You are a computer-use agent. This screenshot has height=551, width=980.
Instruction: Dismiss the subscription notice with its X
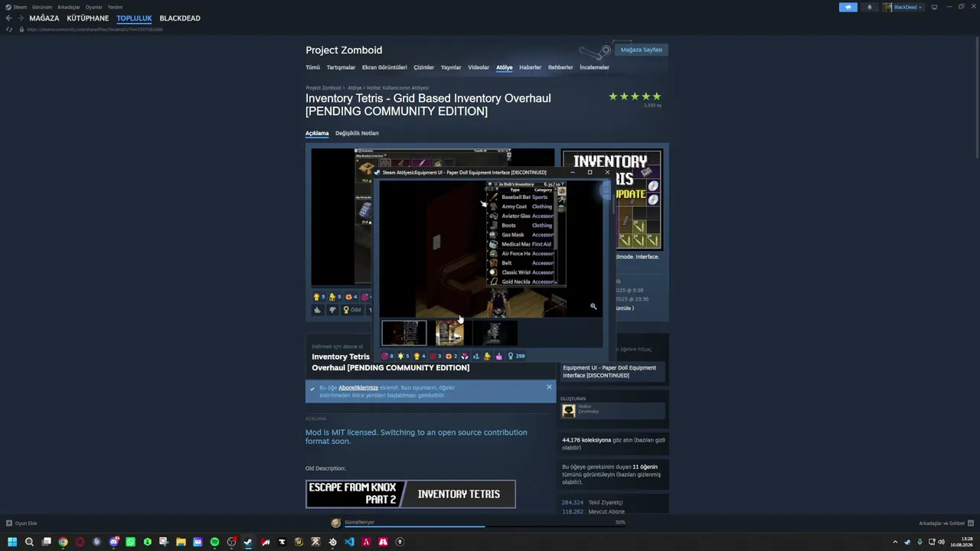click(549, 387)
